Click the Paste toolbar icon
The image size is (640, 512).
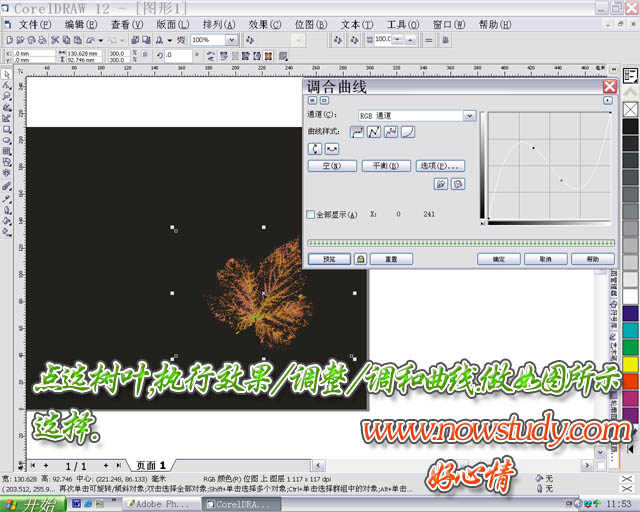[77, 40]
